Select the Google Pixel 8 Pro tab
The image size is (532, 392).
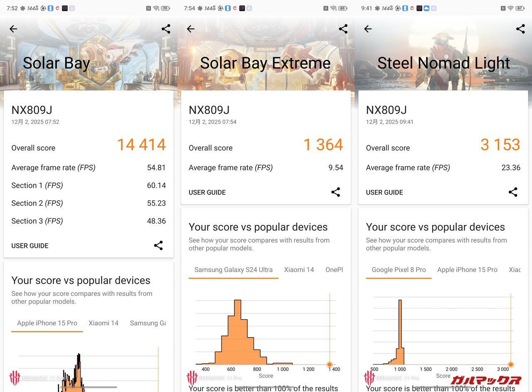(399, 270)
